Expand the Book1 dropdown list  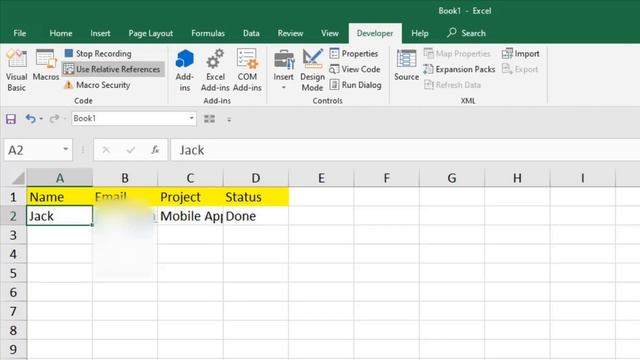point(191,118)
